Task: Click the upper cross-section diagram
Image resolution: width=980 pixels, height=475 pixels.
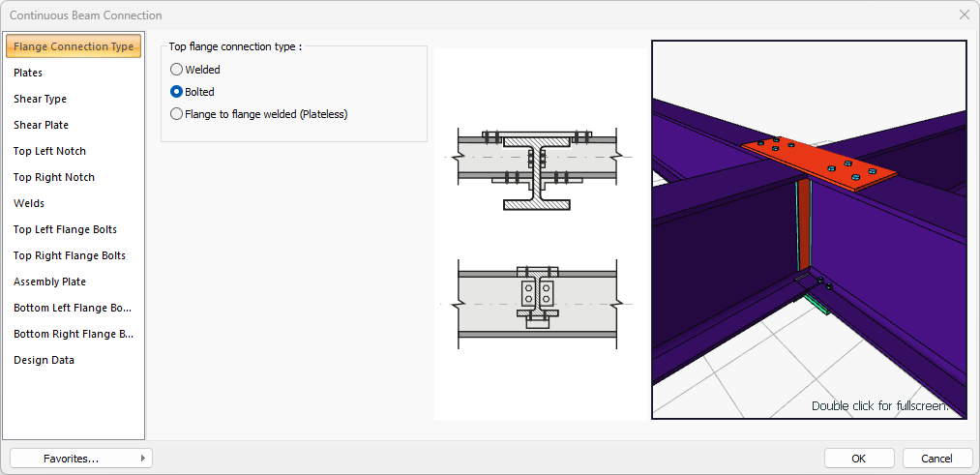Action: (x=538, y=168)
